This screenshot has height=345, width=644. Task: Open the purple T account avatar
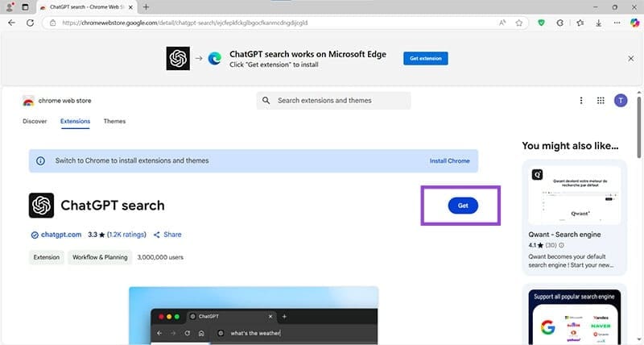pos(621,100)
